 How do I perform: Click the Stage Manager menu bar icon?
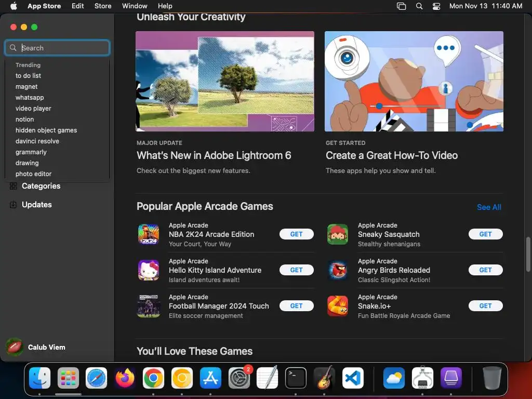pyautogui.click(x=401, y=6)
